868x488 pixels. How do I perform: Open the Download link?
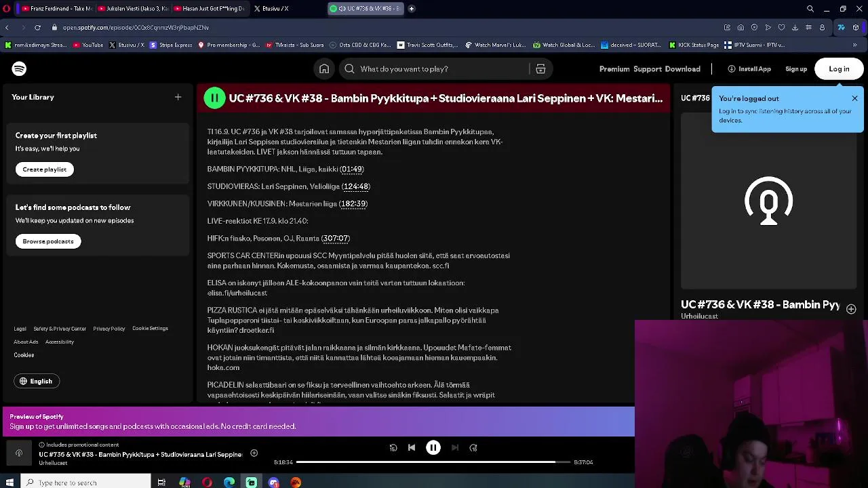(682, 68)
